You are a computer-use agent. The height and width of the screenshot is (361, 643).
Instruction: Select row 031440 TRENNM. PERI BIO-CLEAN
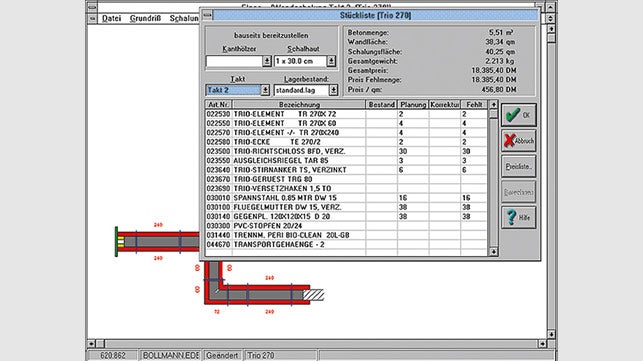346,235
